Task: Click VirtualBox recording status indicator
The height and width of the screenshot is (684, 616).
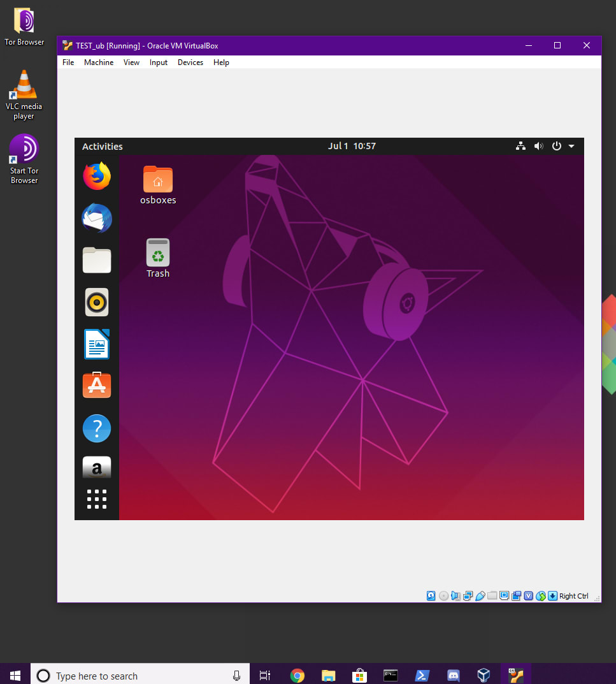Action: point(517,596)
